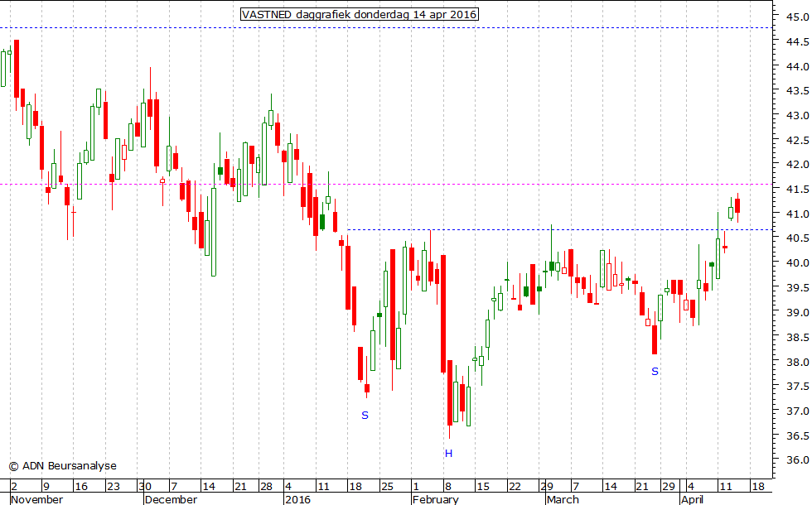Image resolution: width=812 pixels, height=505 pixels.
Task: Click the blue dashed neckline near 40.6
Action: click(x=560, y=229)
